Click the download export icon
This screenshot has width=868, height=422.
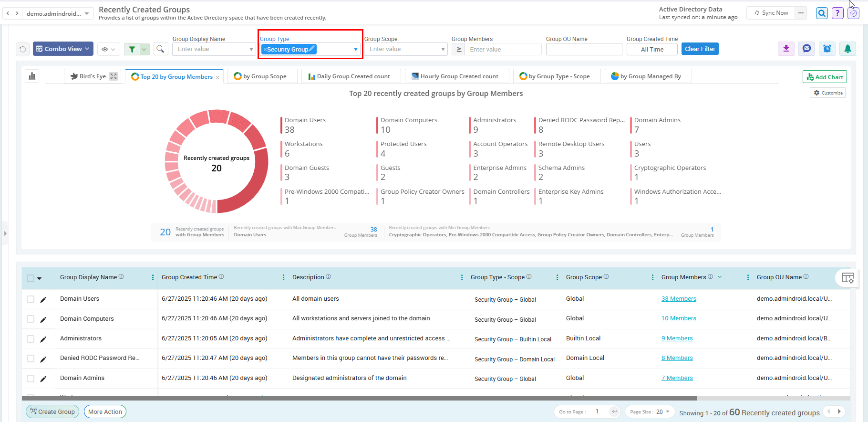point(786,49)
